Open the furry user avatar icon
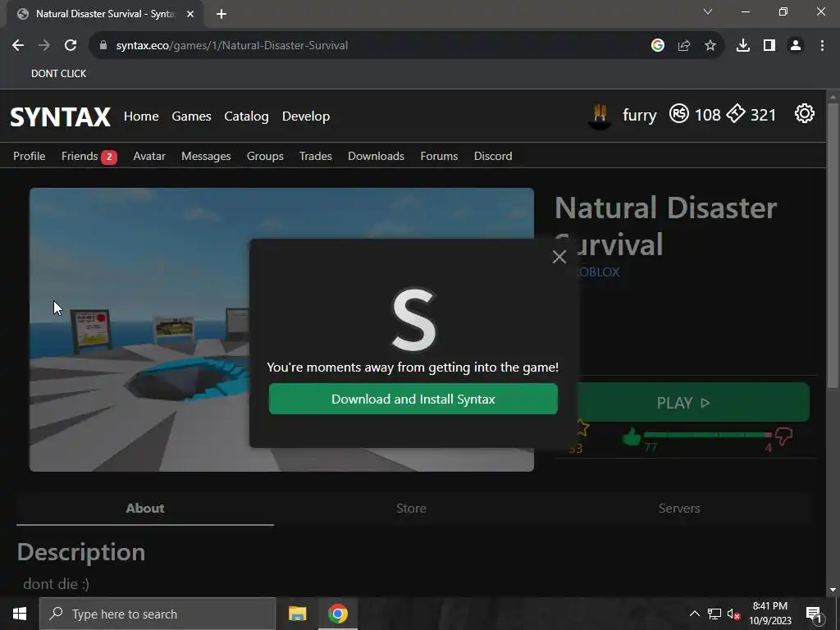 [x=600, y=115]
